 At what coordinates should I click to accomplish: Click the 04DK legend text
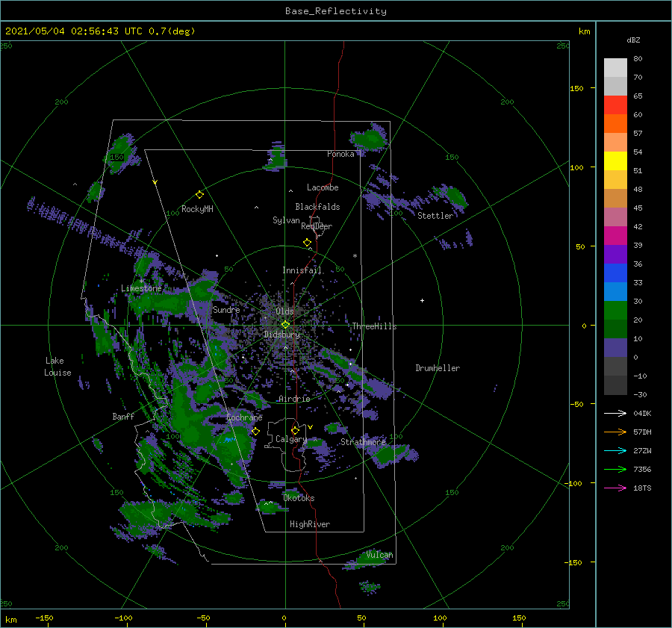click(x=642, y=413)
